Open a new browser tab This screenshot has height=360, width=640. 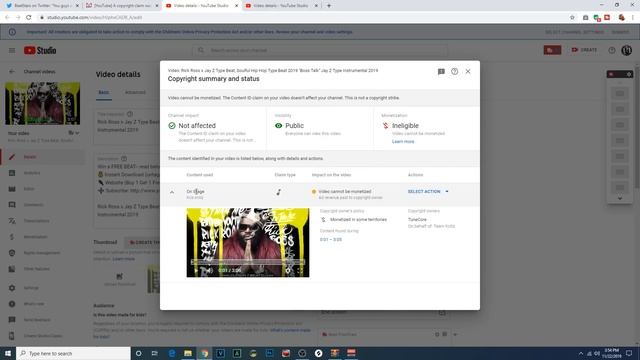point(329,6)
